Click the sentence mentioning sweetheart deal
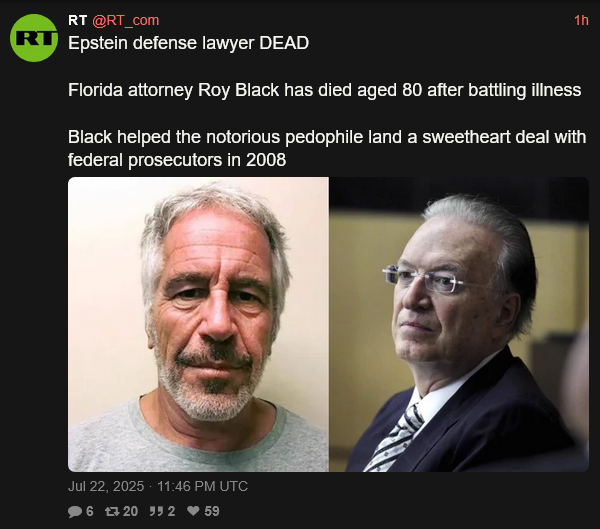 point(327,149)
